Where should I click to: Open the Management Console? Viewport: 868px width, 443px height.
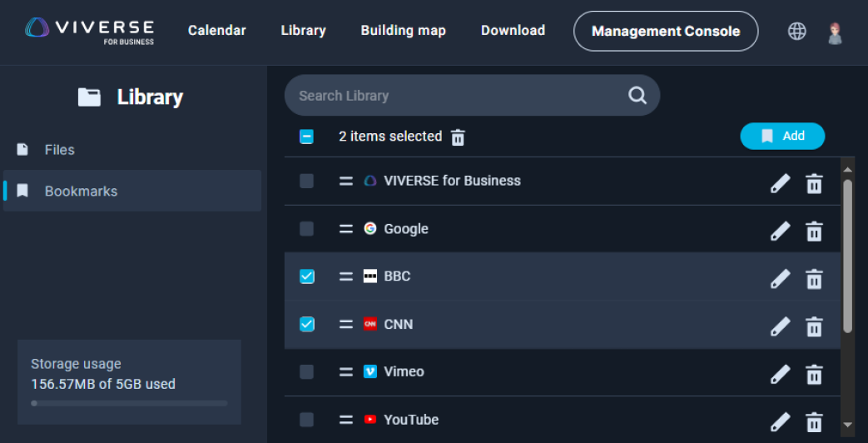click(666, 31)
